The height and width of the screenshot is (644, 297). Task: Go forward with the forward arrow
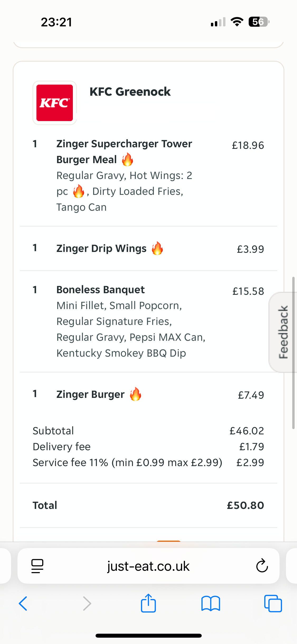87,604
